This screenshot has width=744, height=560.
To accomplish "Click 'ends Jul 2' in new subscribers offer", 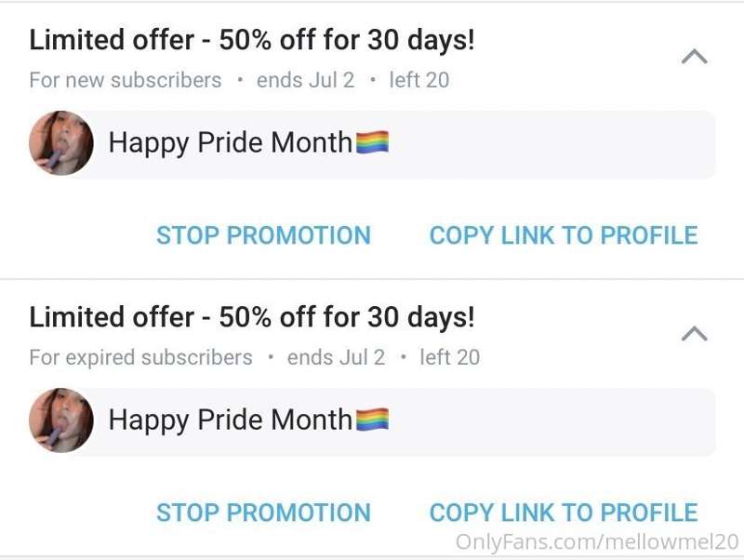I will 306,80.
